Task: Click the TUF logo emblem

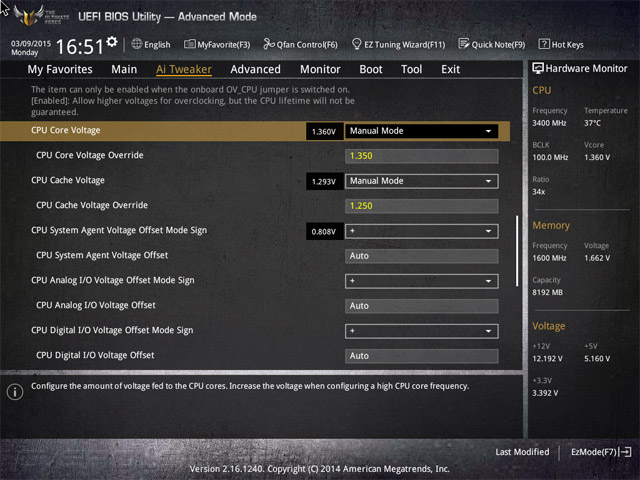Action: 29,16
